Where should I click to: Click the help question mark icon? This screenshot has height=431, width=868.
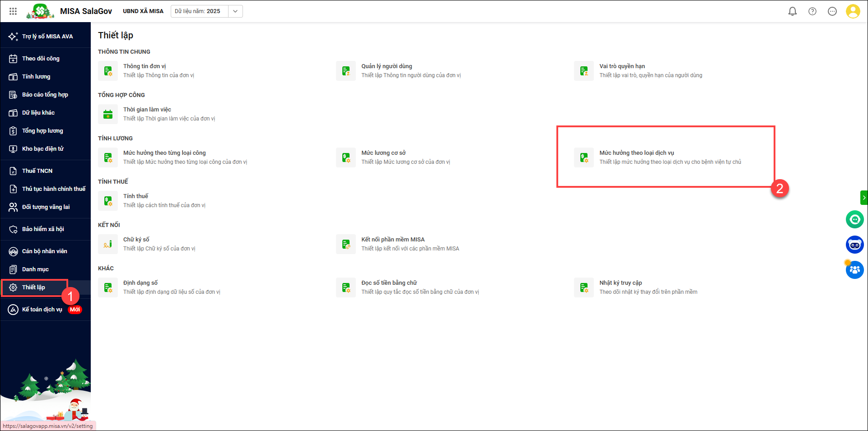[x=812, y=11]
